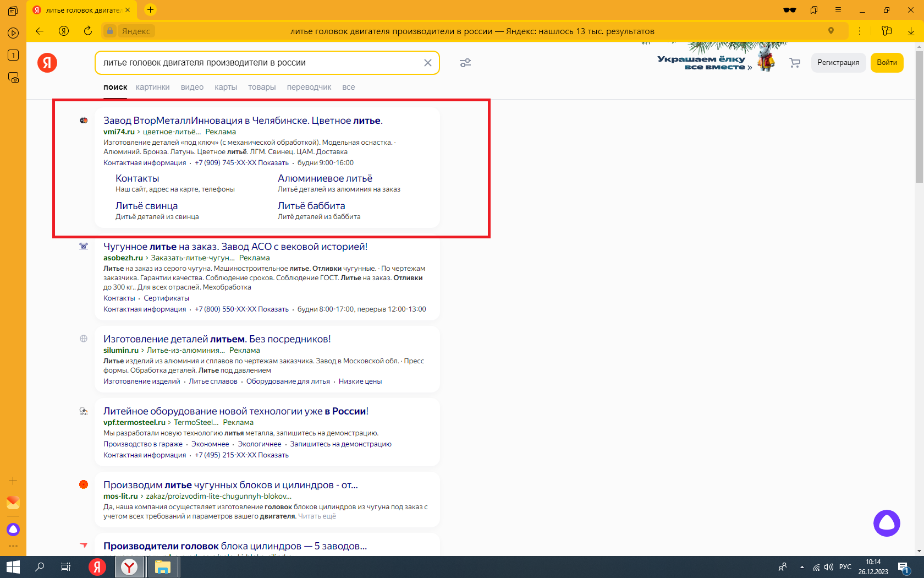Click the page vertical scrollbar thumb
Image resolution: width=924 pixels, height=578 pixels.
920,117
